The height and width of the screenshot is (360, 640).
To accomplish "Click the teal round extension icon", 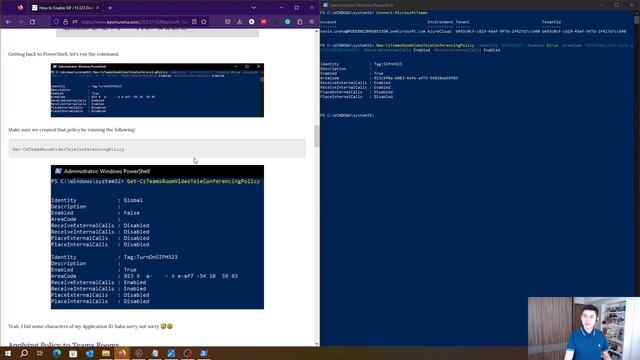I will (x=288, y=22).
